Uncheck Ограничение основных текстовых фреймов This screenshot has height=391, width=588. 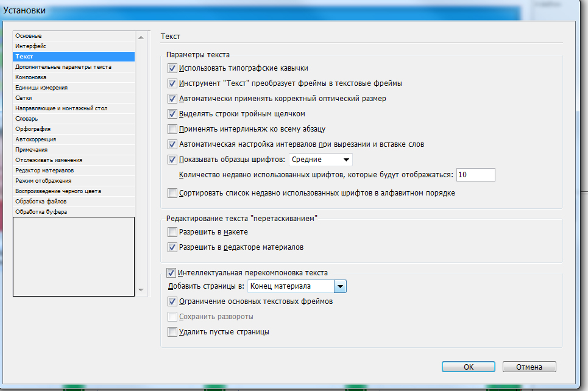[172, 301]
